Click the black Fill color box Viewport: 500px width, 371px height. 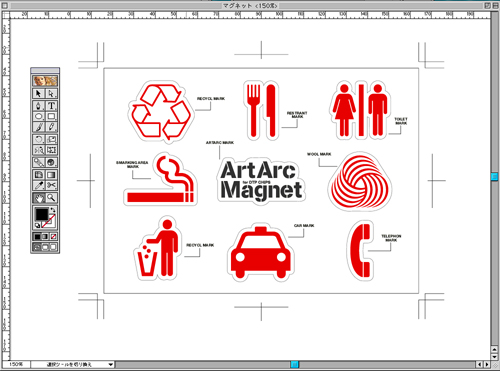click(42, 214)
